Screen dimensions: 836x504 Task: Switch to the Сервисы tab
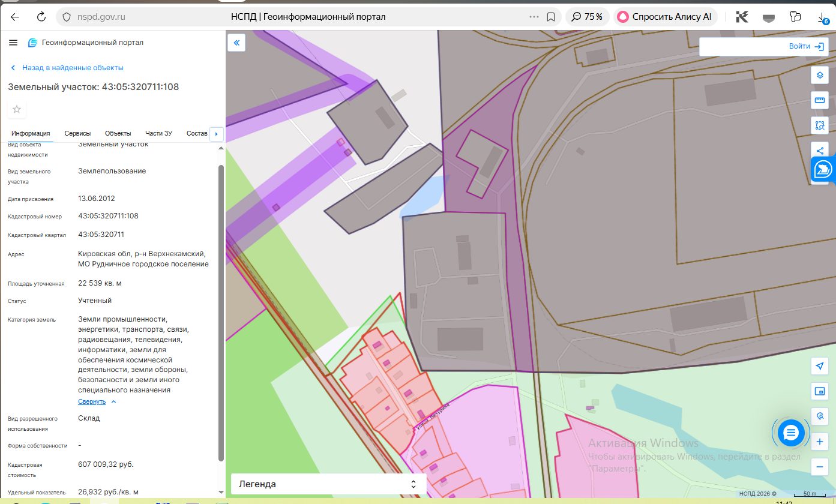[x=77, y=133]
